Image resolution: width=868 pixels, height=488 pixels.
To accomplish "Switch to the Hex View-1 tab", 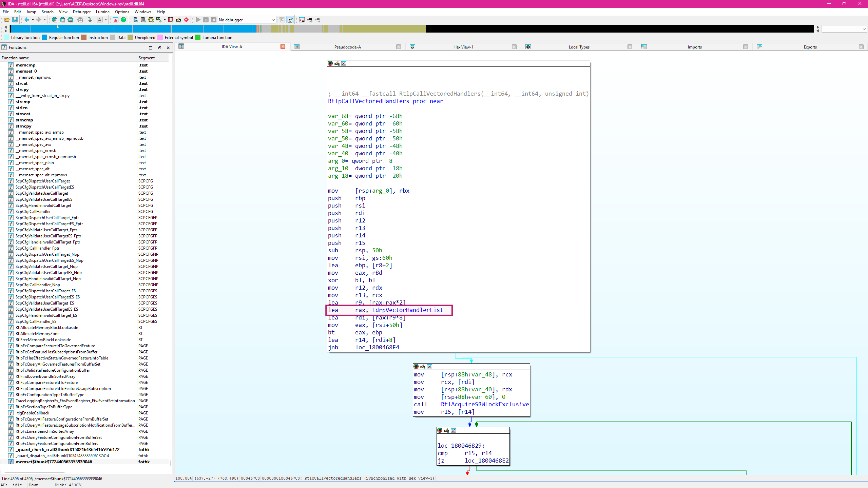I will (x=463, y=47).
